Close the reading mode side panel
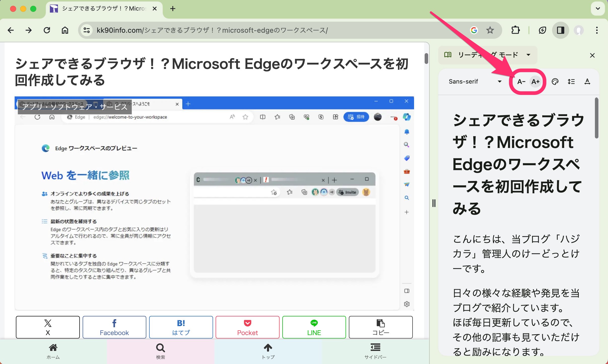 592,55
